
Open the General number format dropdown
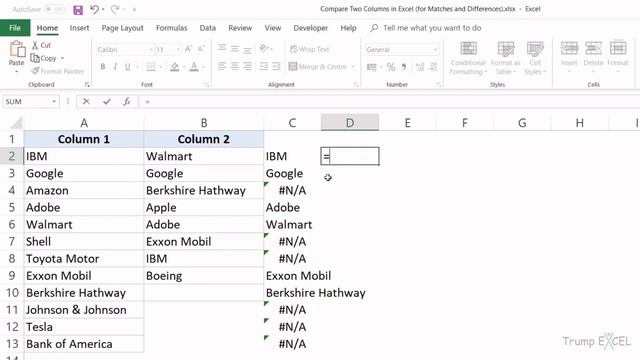435,50
